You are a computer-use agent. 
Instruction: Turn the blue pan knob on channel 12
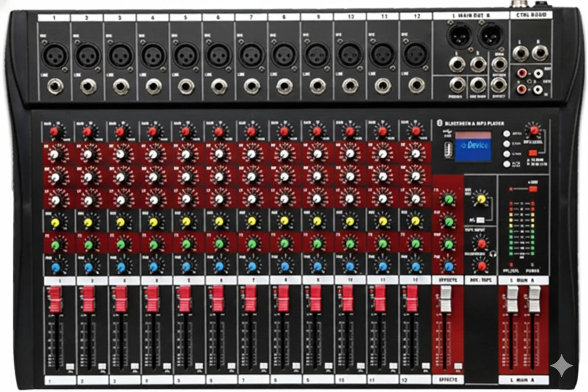click(415, 267)
